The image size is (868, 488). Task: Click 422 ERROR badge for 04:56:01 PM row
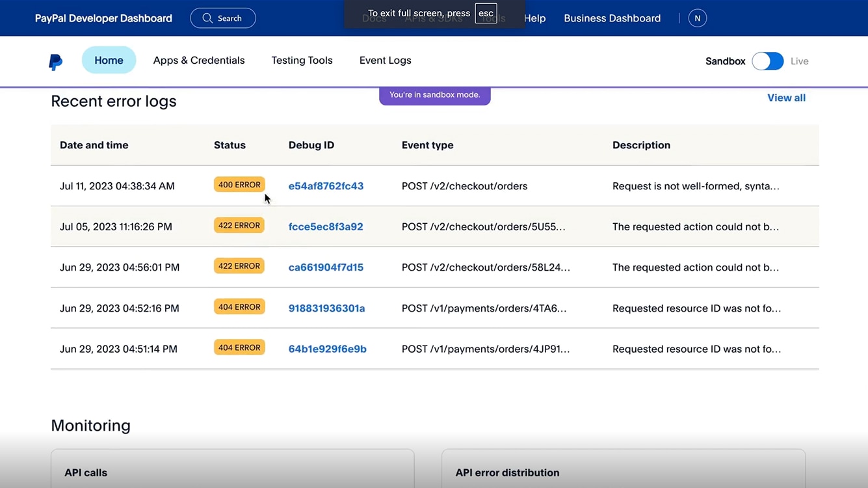pos(239,266)
